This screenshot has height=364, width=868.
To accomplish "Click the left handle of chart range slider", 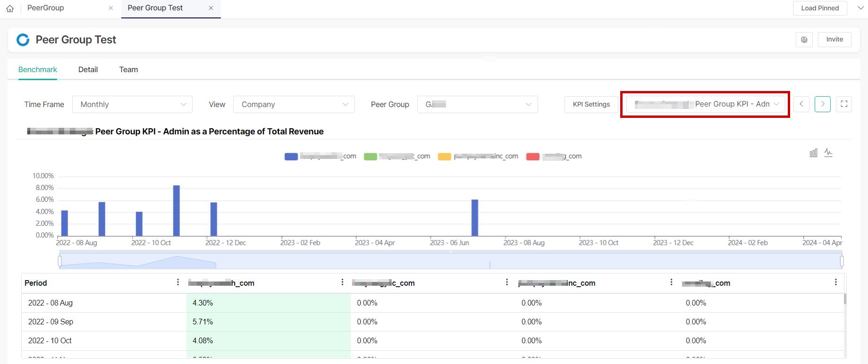I will click(59, 261).
